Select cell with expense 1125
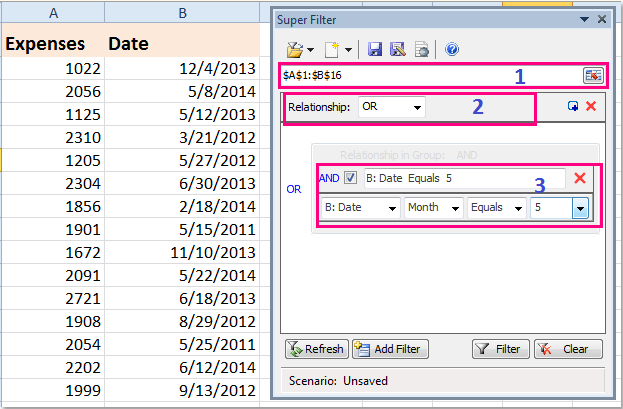Screen dimensions: 623x409 pos(53,114)
